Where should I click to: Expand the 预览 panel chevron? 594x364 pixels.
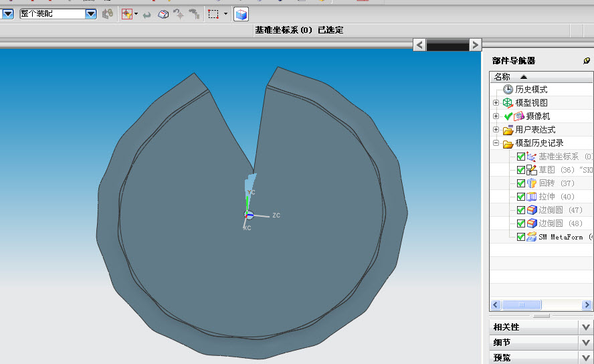point(586,357)
